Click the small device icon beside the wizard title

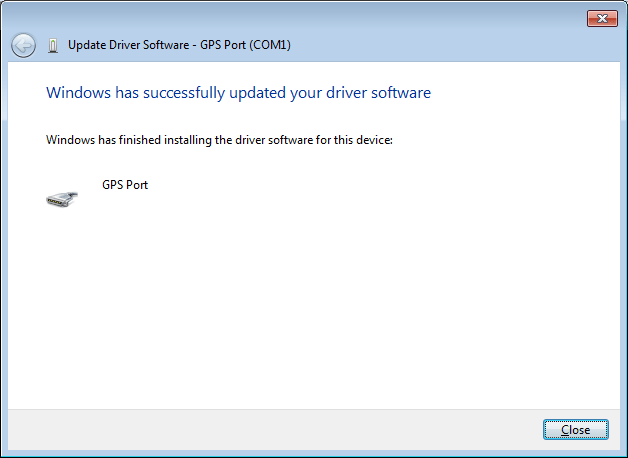coord(53,45)
